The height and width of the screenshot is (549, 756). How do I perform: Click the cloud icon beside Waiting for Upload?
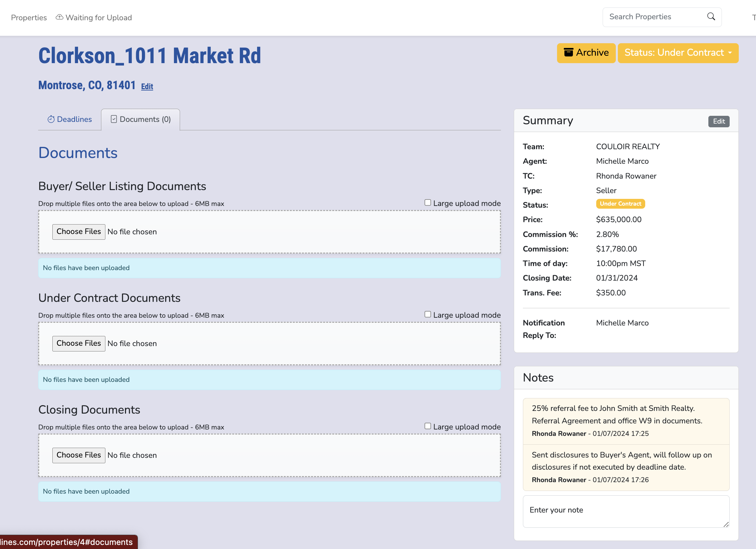tap(59, 17)
